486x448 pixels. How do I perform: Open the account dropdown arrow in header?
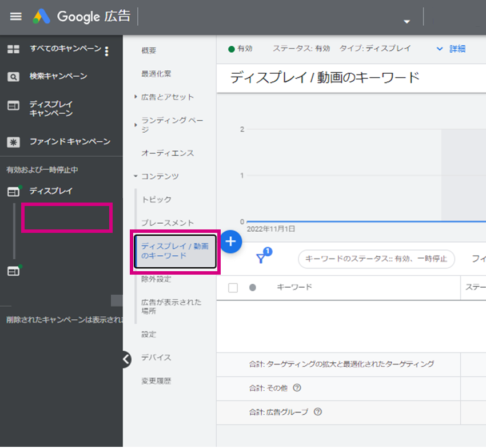(407, 21)
